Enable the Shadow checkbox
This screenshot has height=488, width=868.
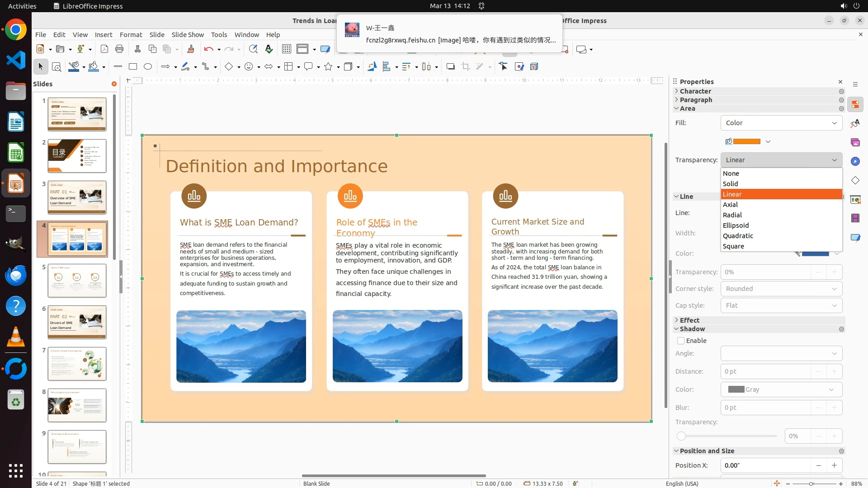point(681,341)
